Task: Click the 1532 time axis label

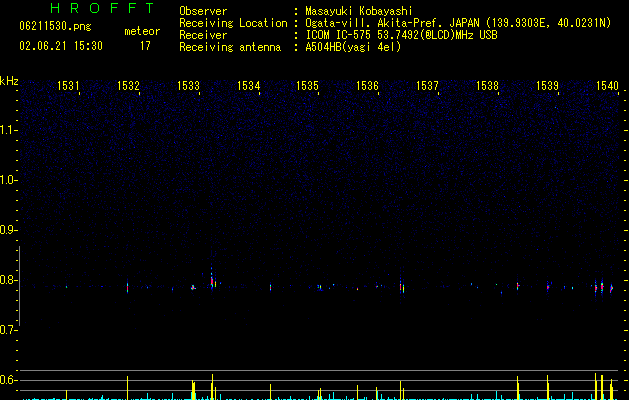Action: pyautogui.click(x=128, y=85)
